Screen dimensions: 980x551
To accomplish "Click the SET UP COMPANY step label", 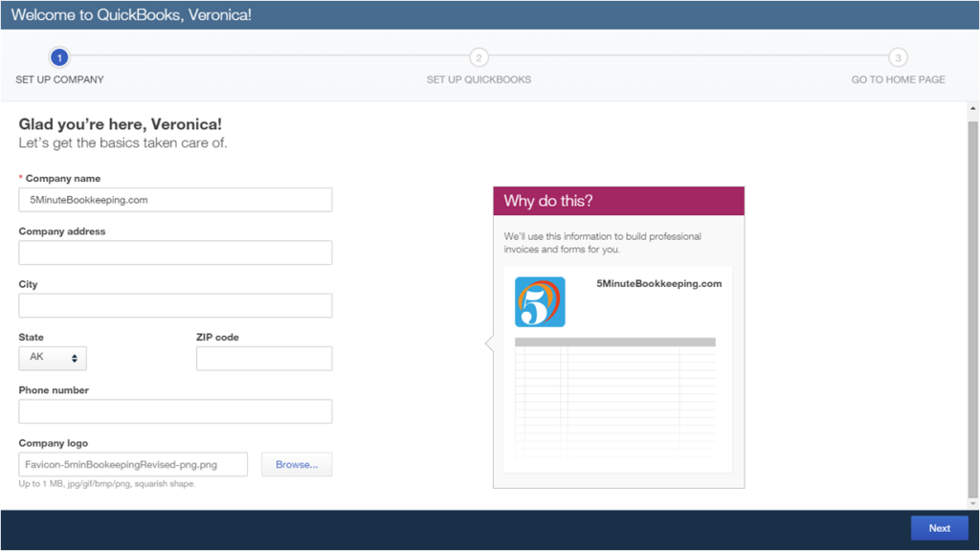I will (60, 79).
